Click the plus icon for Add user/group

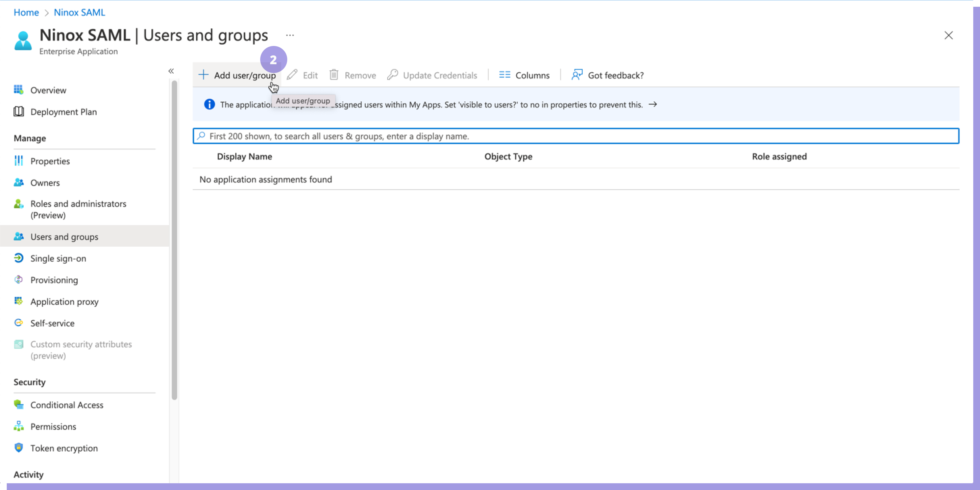pyautogui.click(x=203, y=75)
